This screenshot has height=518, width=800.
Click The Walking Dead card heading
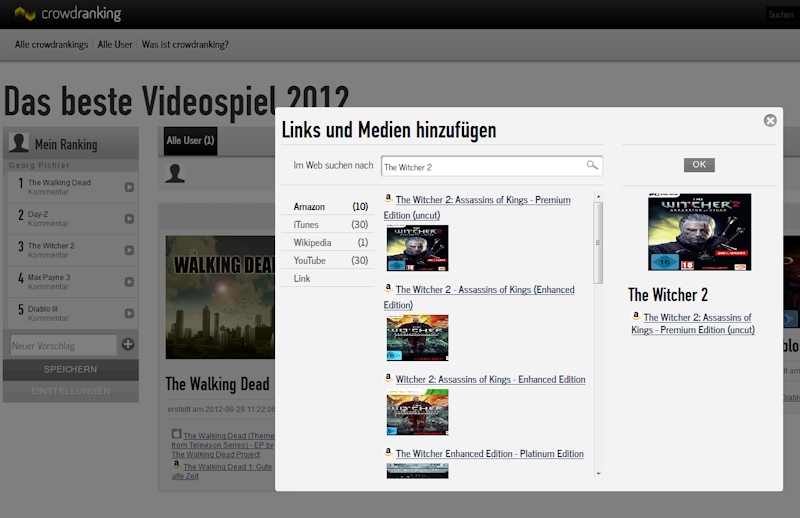tap(217, 384)
